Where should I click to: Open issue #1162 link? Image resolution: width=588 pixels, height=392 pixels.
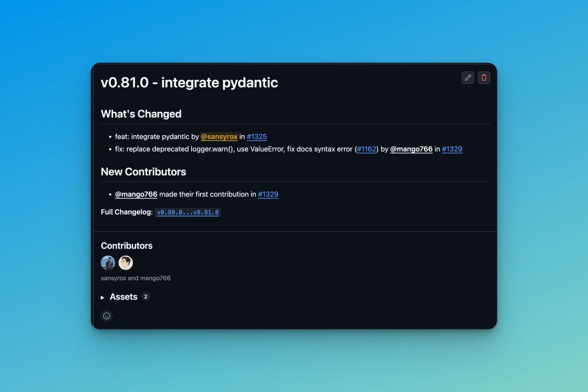pyautogui.click(x=367, y=149)
